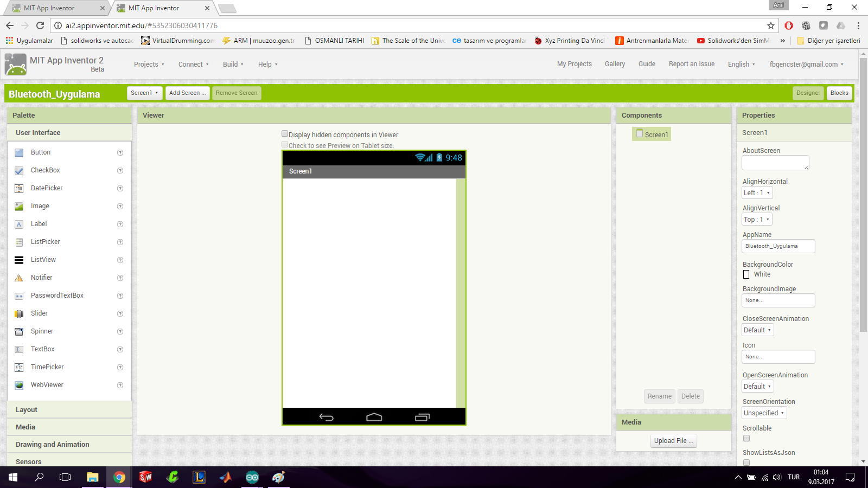Pick the DatePicker calendar icon
The height and width of the screenshot is (488, 868).
click(x=19, y=189)
